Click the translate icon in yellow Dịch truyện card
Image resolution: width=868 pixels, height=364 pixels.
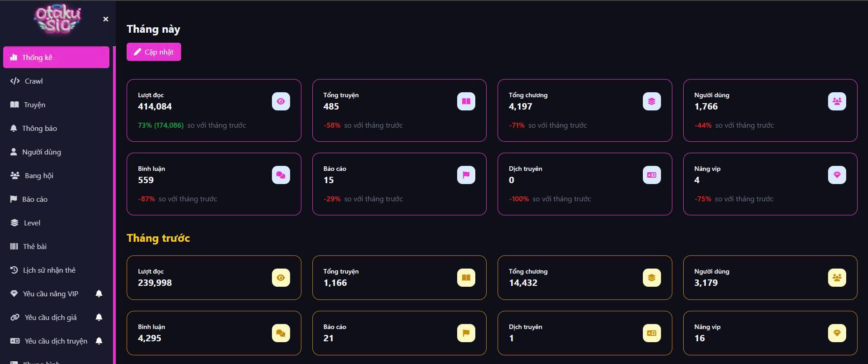point(651,333)
